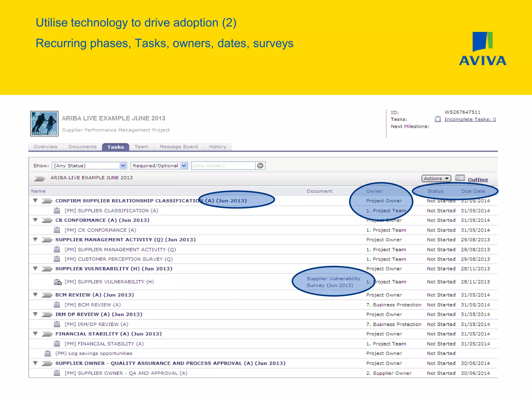The width and height of the screenshot is (532, 399).
Task: Open the Actions dropdown menu
Action: coord(436,178)
